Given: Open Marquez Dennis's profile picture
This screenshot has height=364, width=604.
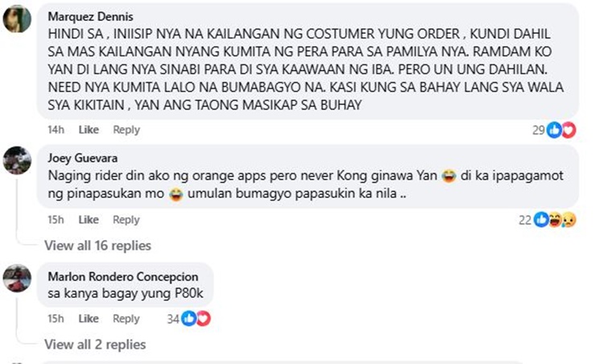Looking at the screenshot, I should click(17, 19).
